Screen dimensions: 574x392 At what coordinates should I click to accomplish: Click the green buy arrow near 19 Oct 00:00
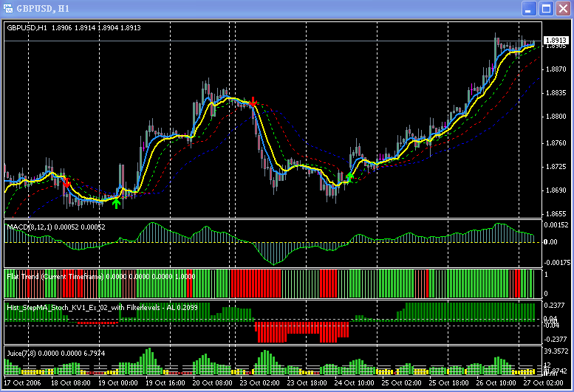tap(117, 203)
